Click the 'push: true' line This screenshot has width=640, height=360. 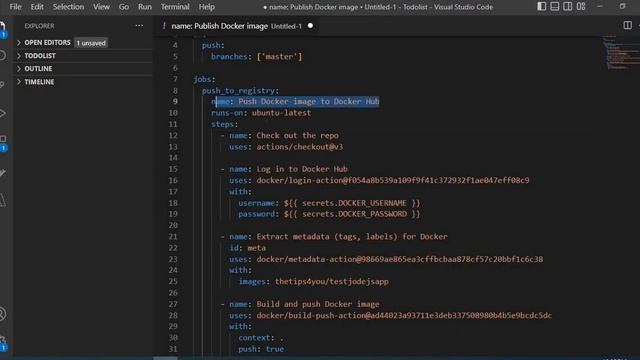(x=261, y=349)
